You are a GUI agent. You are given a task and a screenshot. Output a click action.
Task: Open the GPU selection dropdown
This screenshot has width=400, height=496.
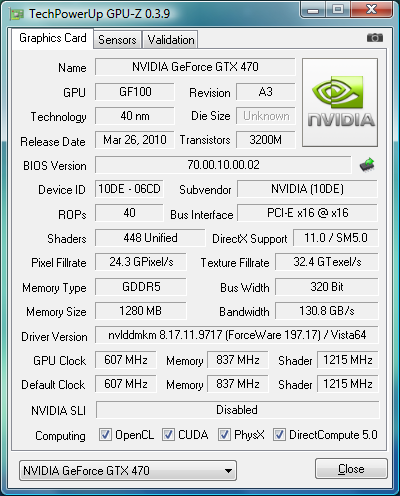click(128, 471)
